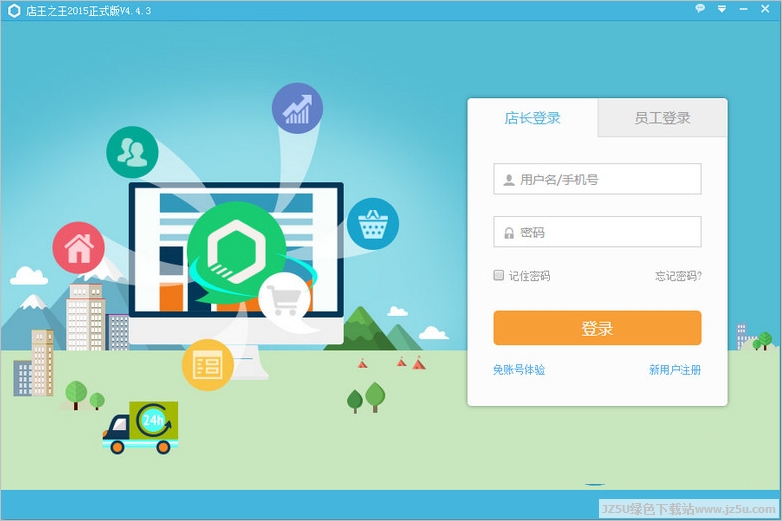Close the 店王之王 login window
Viewport: 782px width, 521px height.
[x=765, y=8]
